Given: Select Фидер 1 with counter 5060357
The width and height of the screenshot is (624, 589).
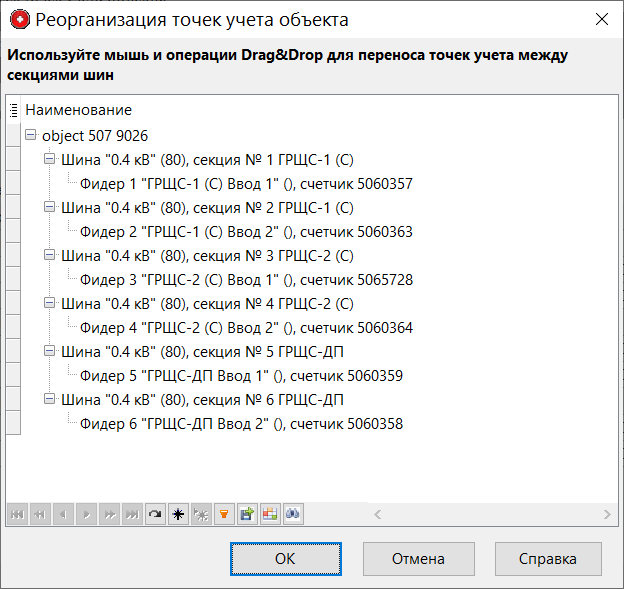Looking at the screenshot, I should click(245, 184).
